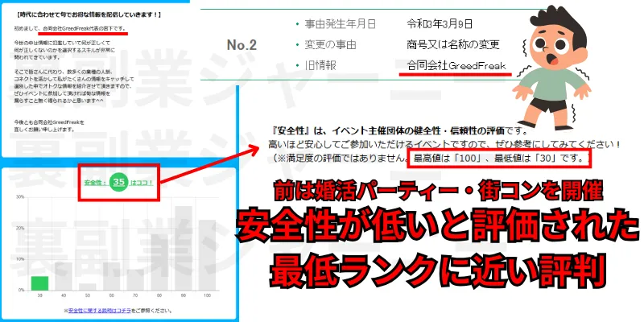Select the gray bar above 60
The image size is (644, 322).
tap(111, 276)
